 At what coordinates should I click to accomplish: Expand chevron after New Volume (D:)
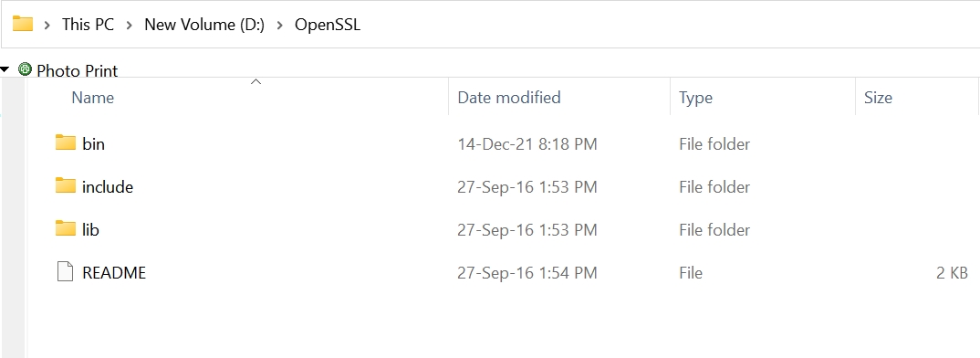tap(280, 25)
